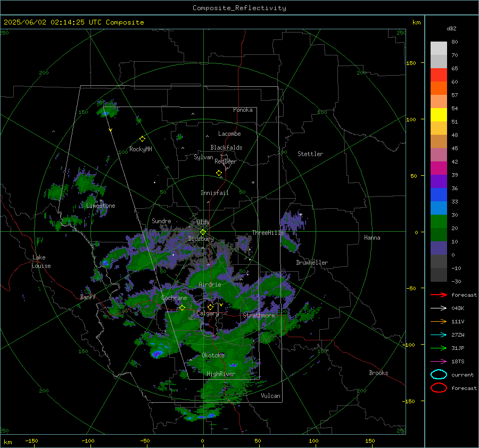Image resolution: width=479 pixels, height=448 pixels.
Task: Click the RockyMH label
Action: pos(141,149)
